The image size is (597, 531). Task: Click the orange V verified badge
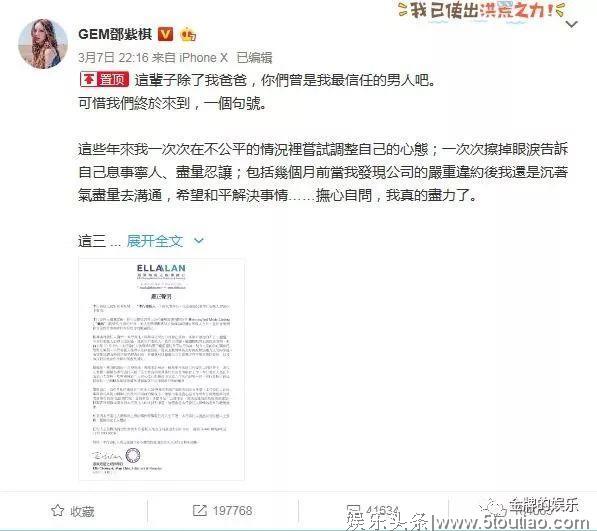point(165,34)
